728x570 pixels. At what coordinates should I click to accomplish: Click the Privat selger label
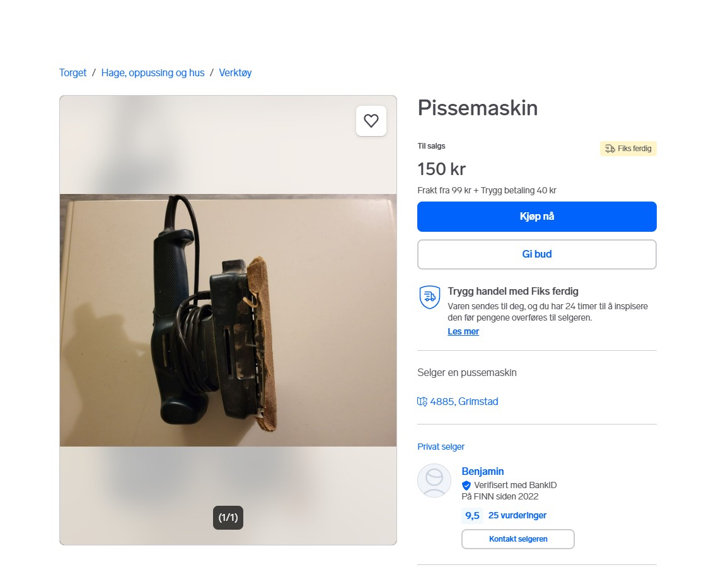tap(441, 447)
